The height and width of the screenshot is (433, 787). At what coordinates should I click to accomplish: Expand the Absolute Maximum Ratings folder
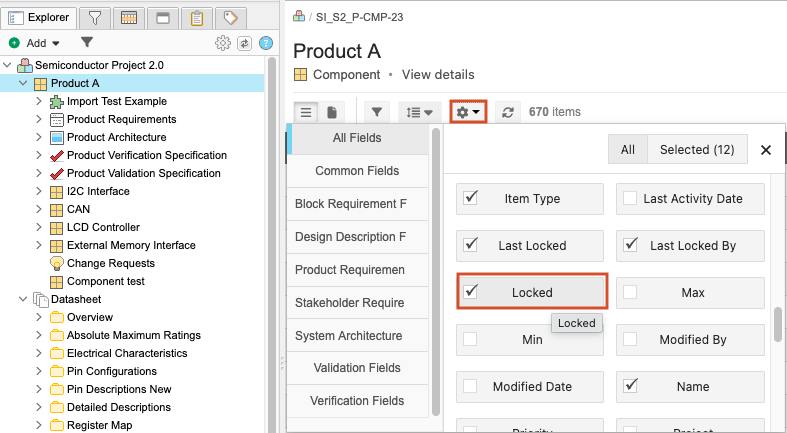point(39,335)
